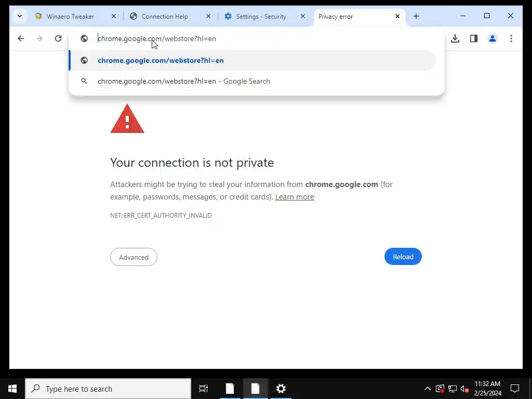
Task: Open the Windows Start menu
Action: 12,389
